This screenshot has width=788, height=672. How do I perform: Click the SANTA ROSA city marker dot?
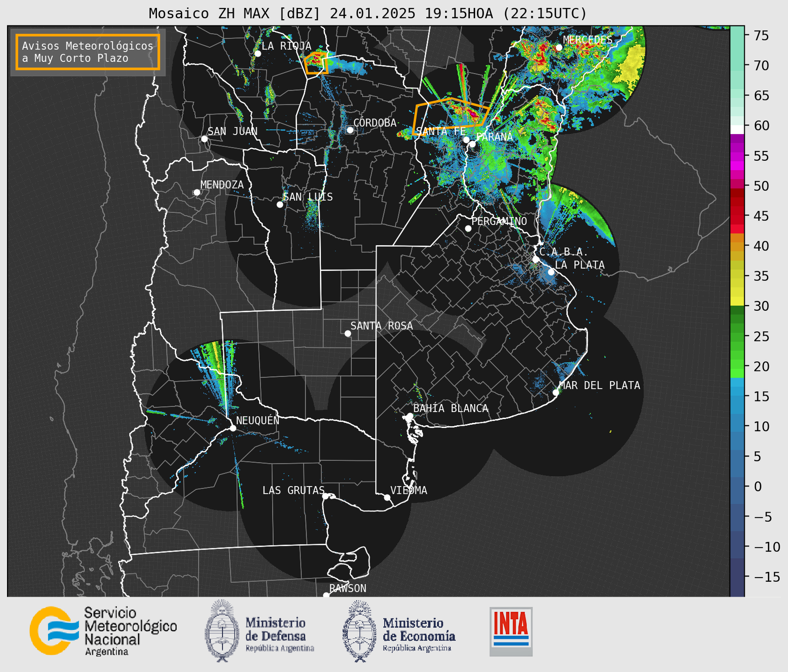click(348, 334)
